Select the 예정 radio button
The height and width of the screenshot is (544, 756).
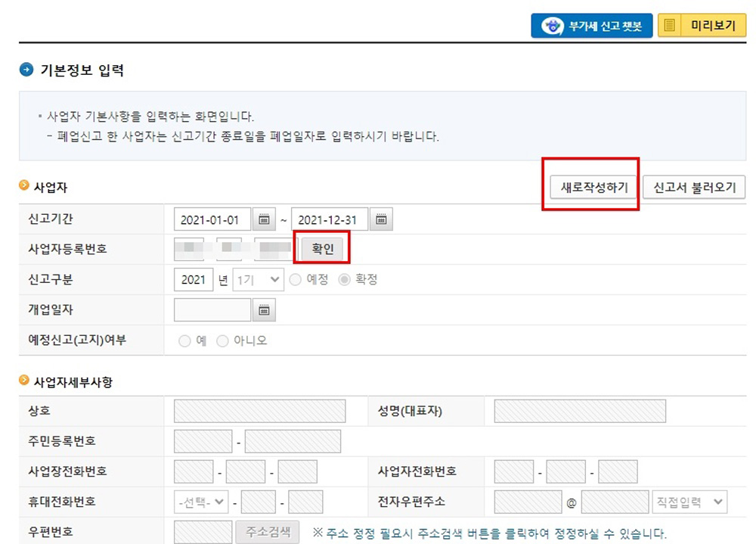click(295, 279)
